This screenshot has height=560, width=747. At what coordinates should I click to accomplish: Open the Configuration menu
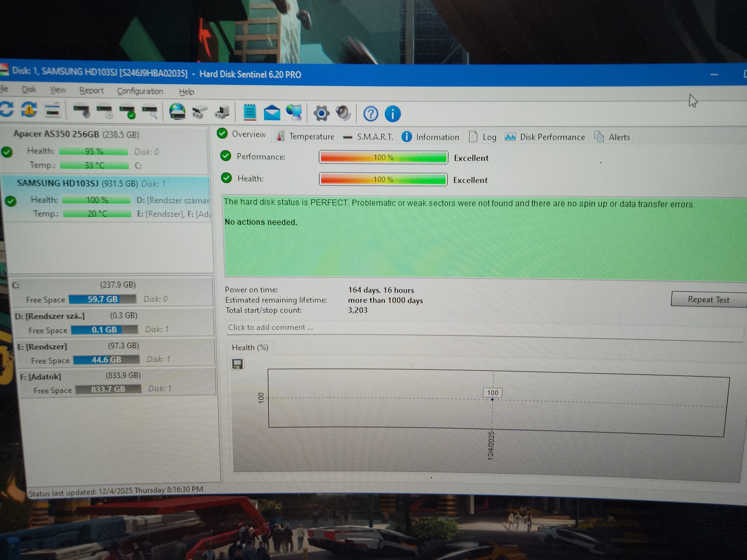pyautogui.click(x=140, y=91)
